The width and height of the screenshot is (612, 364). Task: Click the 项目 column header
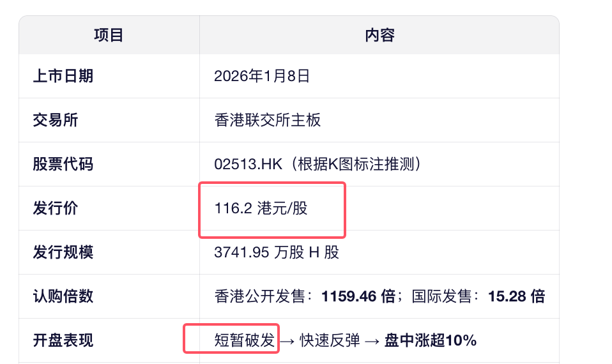109,34
